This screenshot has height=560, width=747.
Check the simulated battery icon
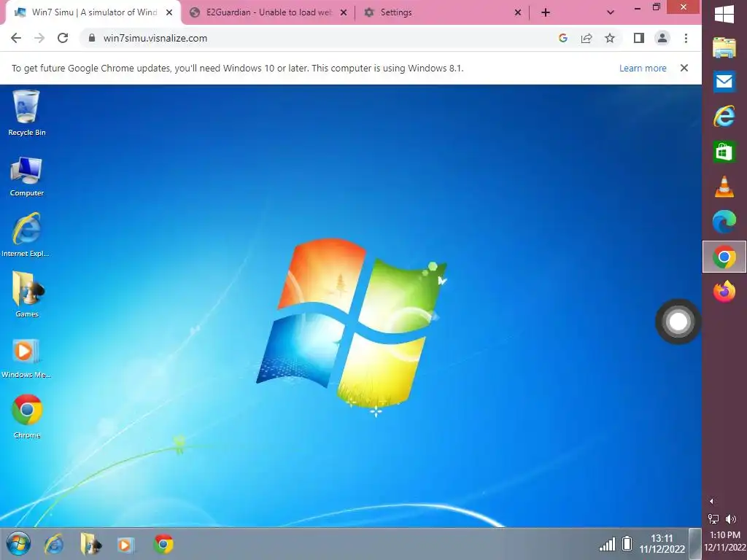[x=627, y=543]
